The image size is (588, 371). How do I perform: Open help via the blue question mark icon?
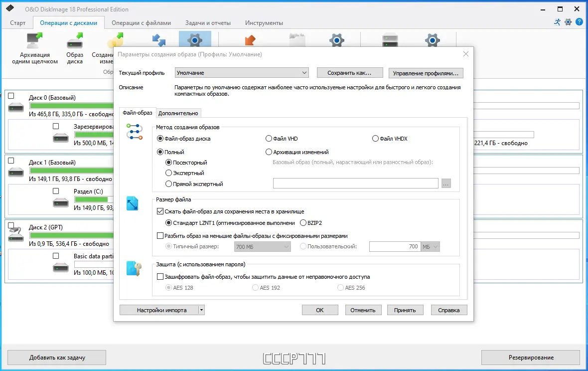(x=579, y=22)
